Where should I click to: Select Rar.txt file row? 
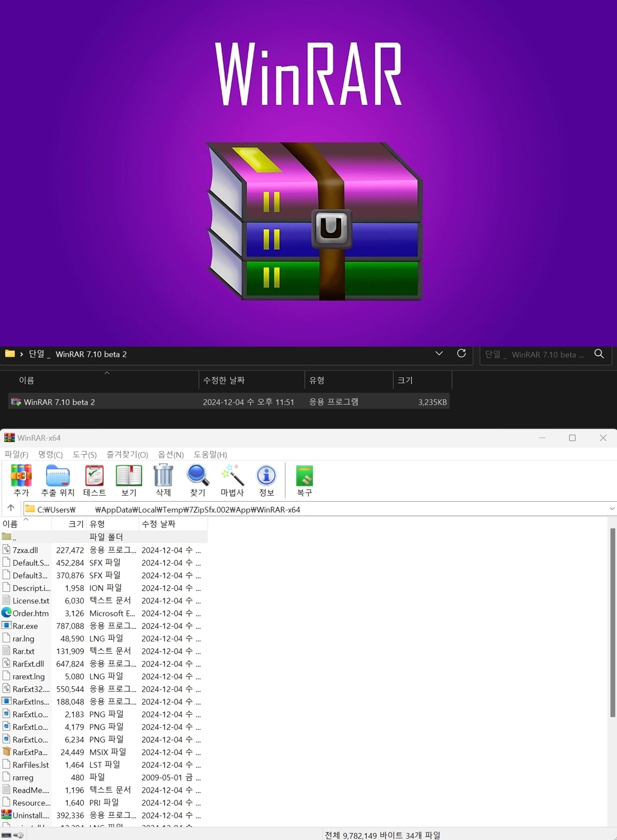point(104,651)
